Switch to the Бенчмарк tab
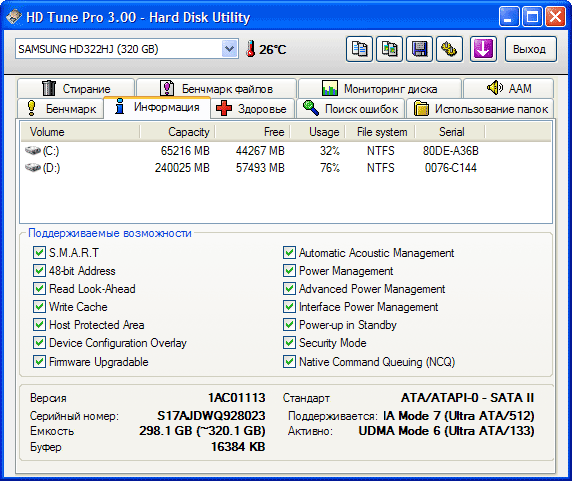The width and height of the screenshot is (572, 481). (61, 108)
